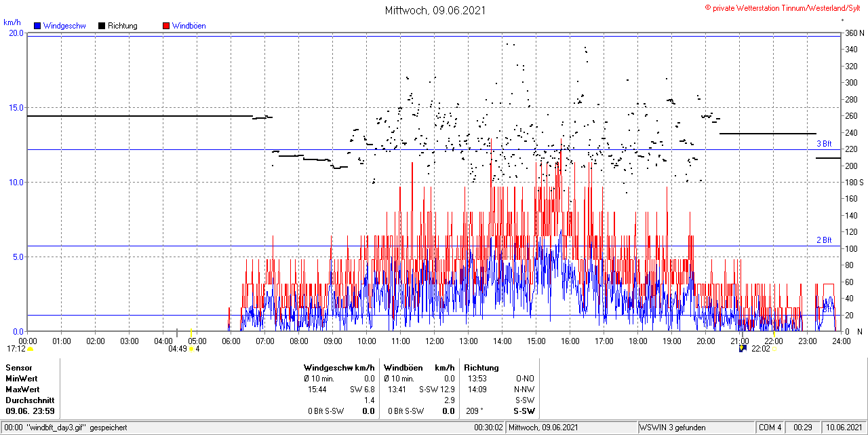This screenshot has height=435, width=868.
Task: Click the yellow sun marker beside 17:12
Action: (x=31, y=349)
